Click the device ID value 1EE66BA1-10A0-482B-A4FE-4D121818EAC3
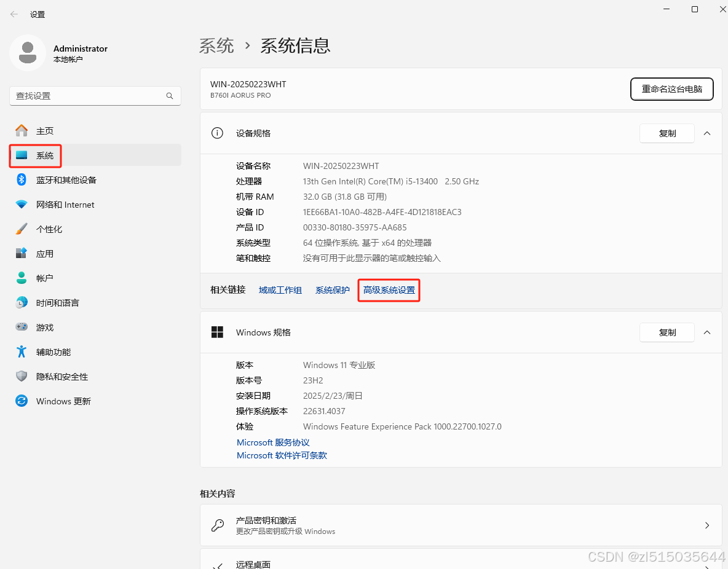Image resolution: width=728 pixels, height=569 pixels. coord(382,212)
